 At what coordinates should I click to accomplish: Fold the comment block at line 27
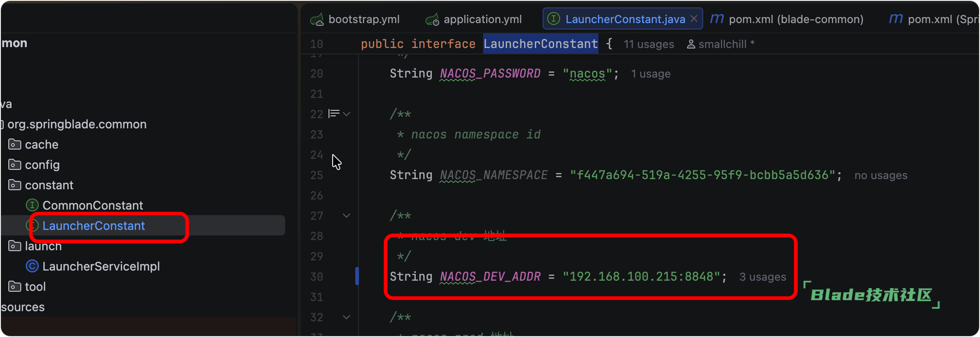[x=347, y=216]
